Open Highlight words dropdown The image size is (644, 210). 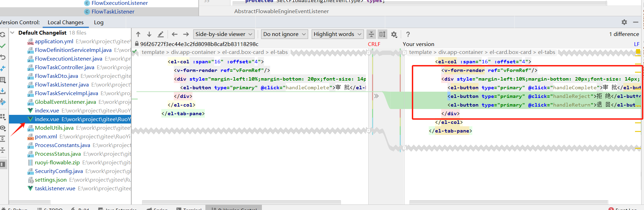pos(338,34)
